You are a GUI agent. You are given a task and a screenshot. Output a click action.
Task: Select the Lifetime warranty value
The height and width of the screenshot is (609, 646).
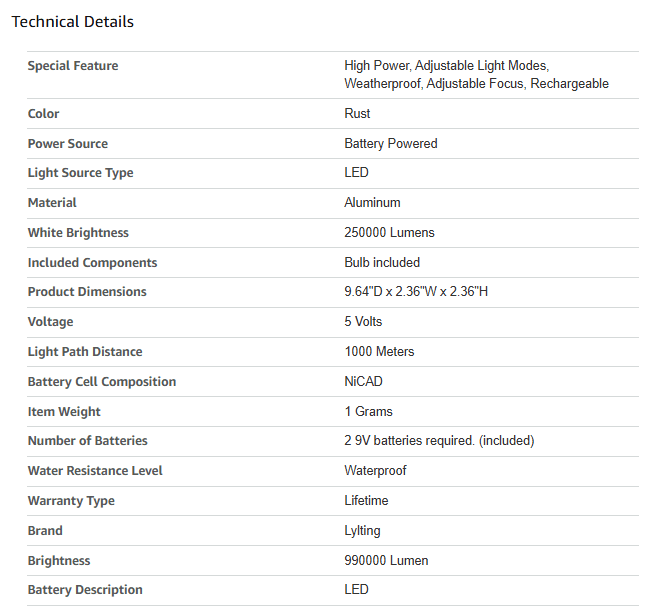366,500
